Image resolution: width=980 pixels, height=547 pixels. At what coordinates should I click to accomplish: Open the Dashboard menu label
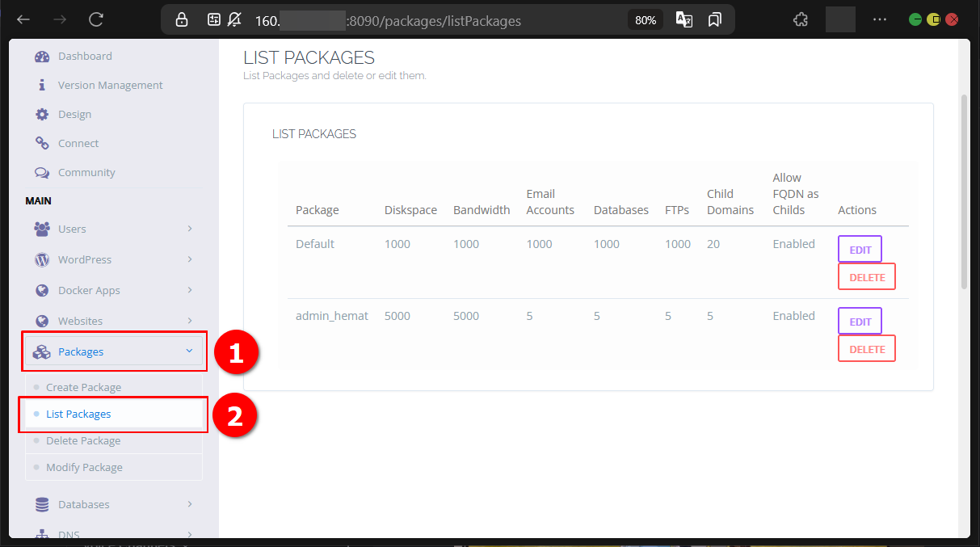pyautogui.click(x=85, y=56)
